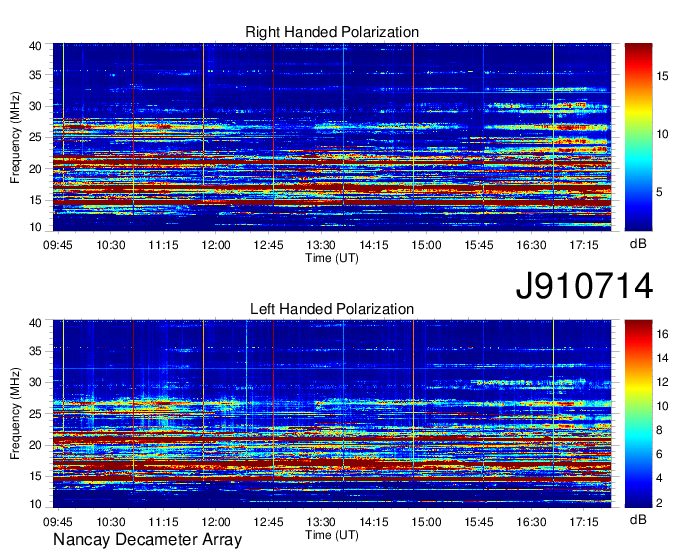Click the 40 MHz frequency tick of Left Handed plot
This screenshot has width=680, height=552.
pos(35,323)
